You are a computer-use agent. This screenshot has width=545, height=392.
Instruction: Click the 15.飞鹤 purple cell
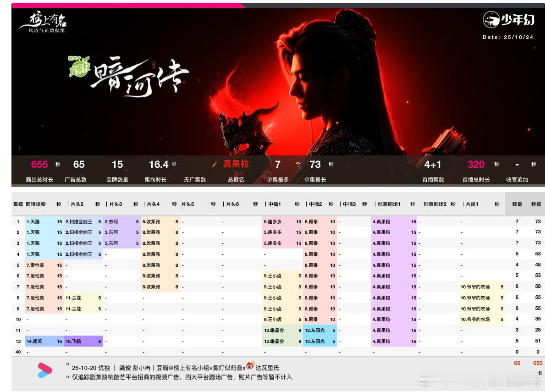click(83, 341)
